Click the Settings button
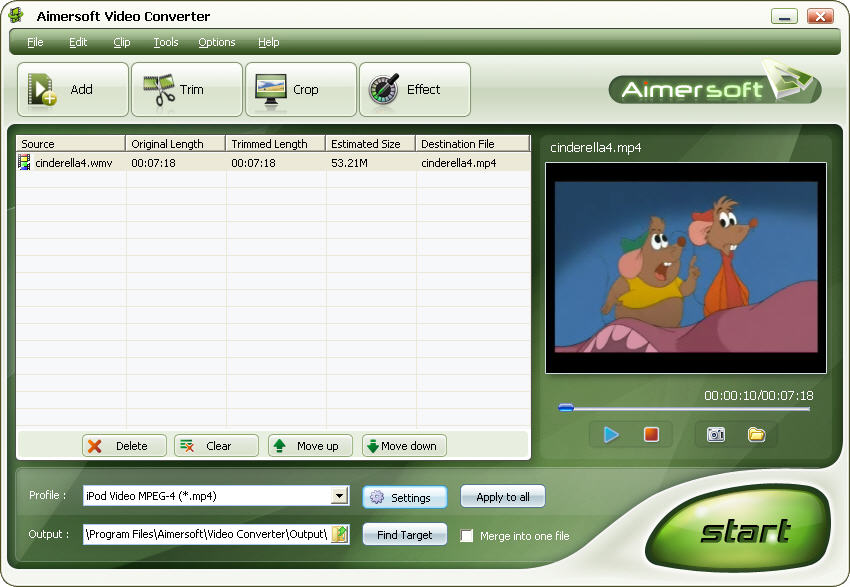850x587 pixels. (404, 497)
